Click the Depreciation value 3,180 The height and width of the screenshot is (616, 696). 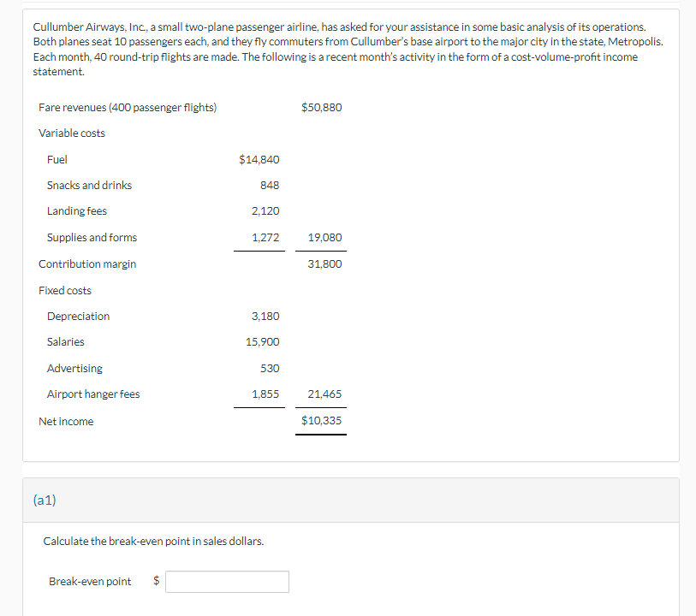point(265,317)
